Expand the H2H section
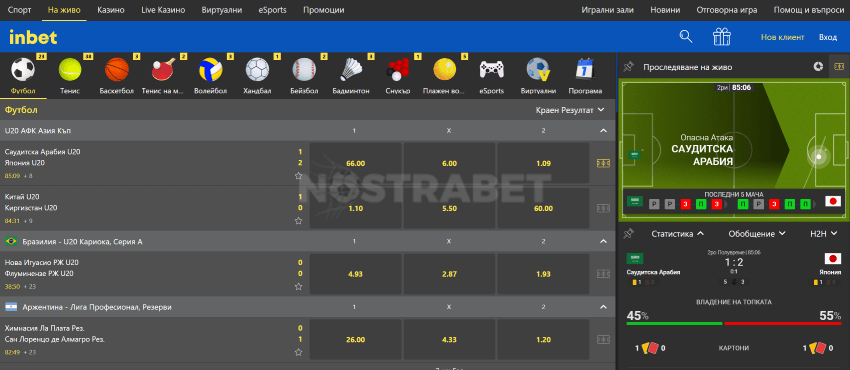850x370 pixels. click(823, 234)
